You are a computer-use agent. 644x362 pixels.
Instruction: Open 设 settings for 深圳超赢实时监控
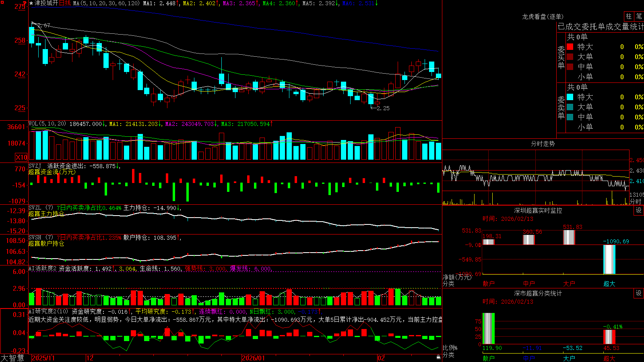pyautogui.click(x=639, y=210)
